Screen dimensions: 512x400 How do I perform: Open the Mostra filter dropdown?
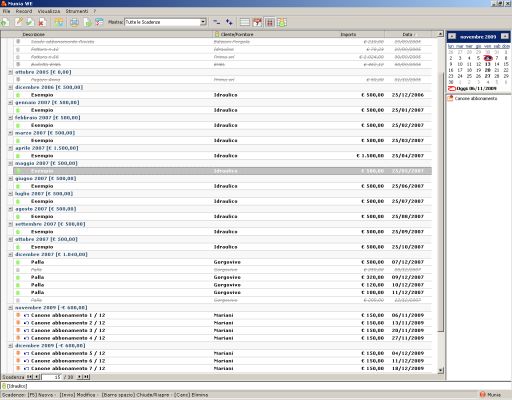pyautogui.click(x=203, y=22)
